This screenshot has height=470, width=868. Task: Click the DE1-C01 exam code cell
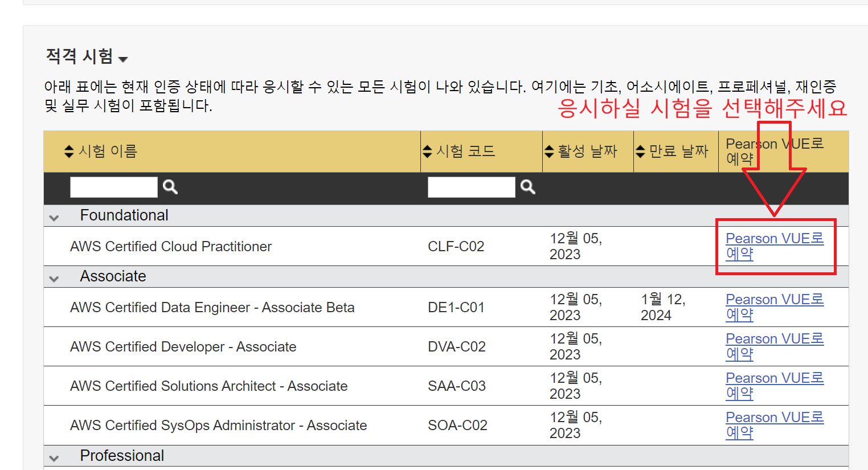[456, 307]
